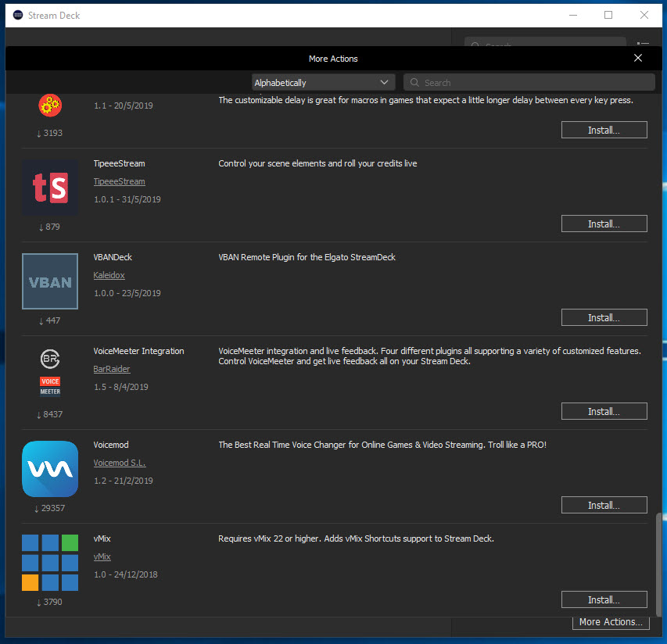Image resolution: width=667 pixels, height=644 pixels.
Task: Click the TipeeeStream plugin title
Action: pyautogui.click(x=119, y=163)
